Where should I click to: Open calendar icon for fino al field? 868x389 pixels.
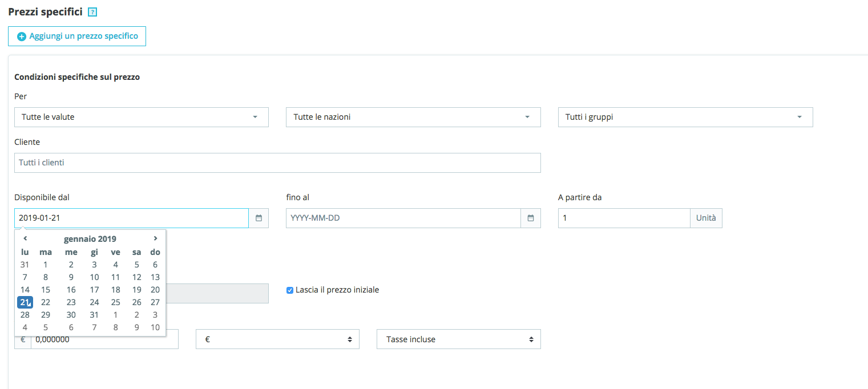531,218
